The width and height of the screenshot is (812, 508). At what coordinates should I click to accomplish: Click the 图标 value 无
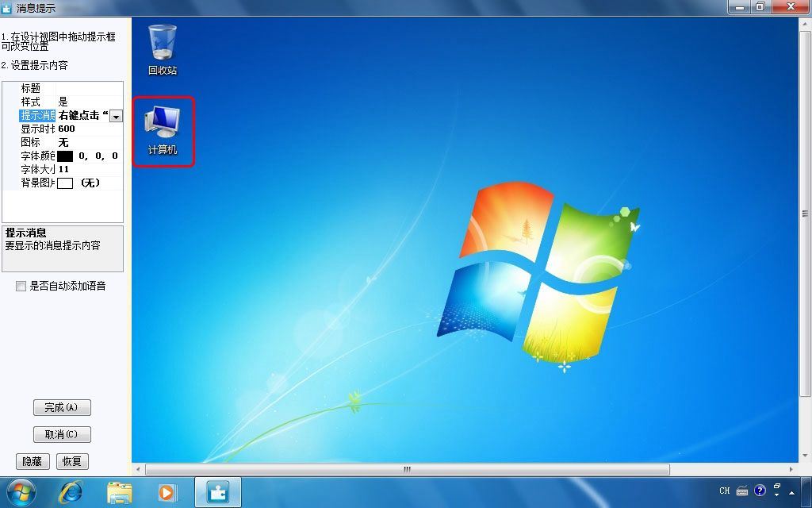click(63, 143)
